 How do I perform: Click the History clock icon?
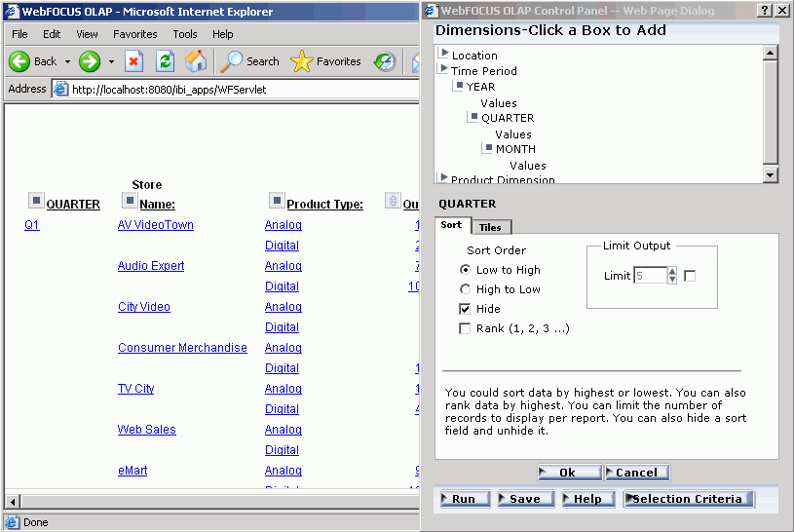pyautogui.click(x=385, y=61)
